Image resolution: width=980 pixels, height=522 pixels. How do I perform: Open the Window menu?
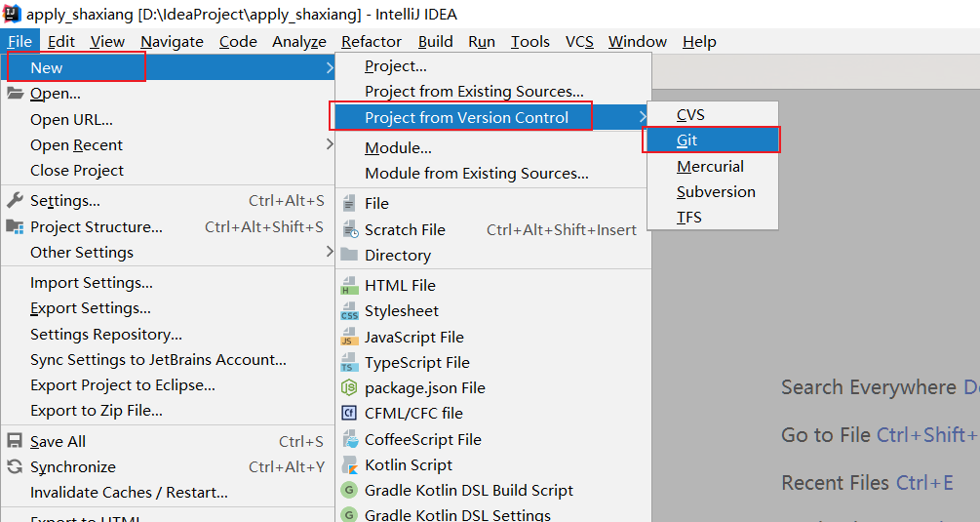pos(638,41)
